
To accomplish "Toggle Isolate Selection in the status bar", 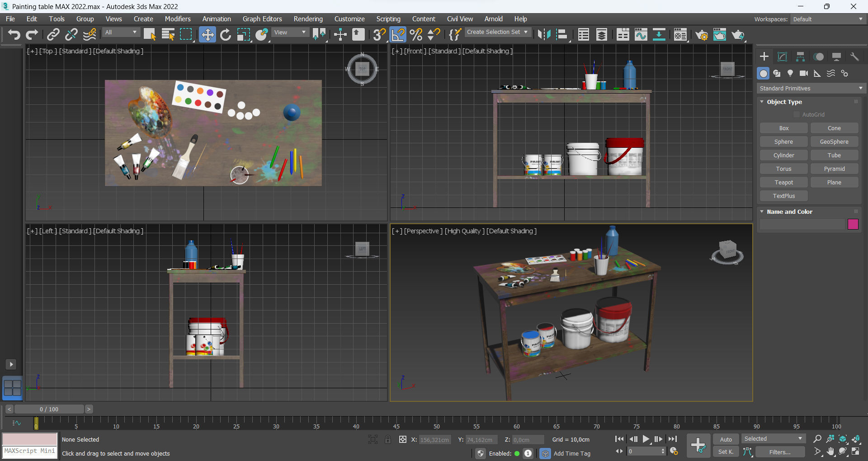I will pos(373,439).
